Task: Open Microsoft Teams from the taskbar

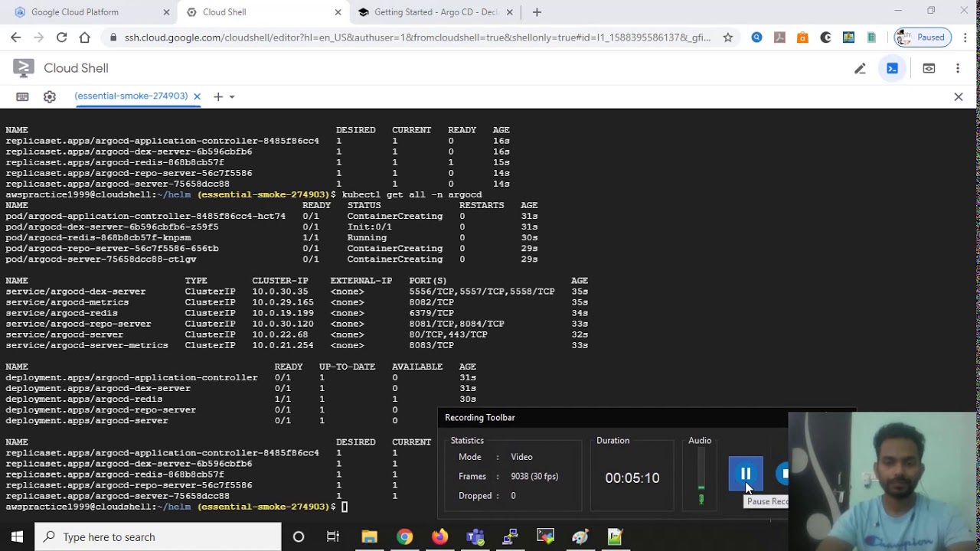Action: (x=475, y=537)
